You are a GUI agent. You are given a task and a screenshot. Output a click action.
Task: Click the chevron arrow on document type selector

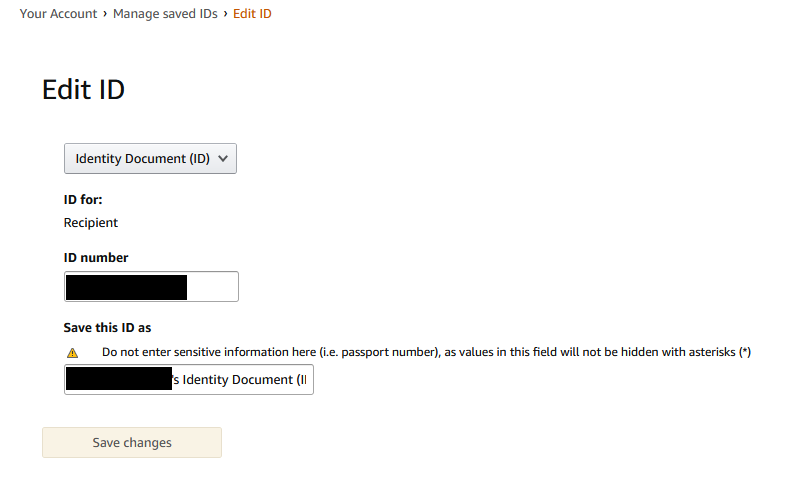click(222, 158)
